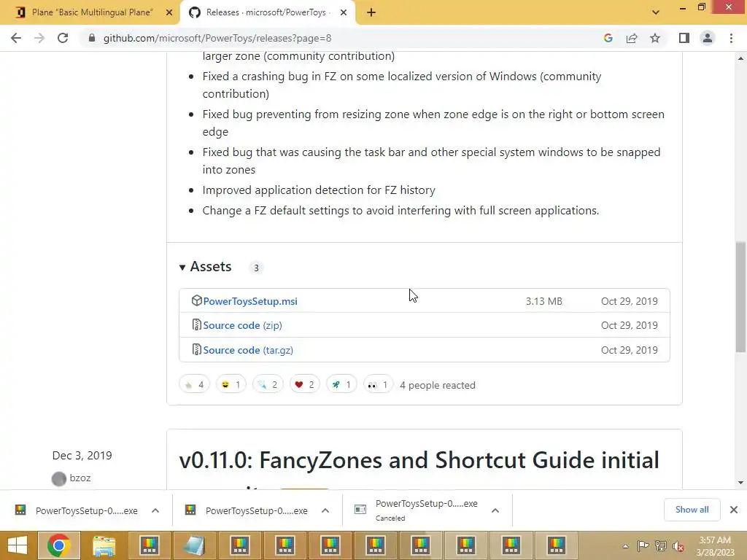
Task: Close the Basic Multilingual Plane tab
Action: tap(169, 12)
